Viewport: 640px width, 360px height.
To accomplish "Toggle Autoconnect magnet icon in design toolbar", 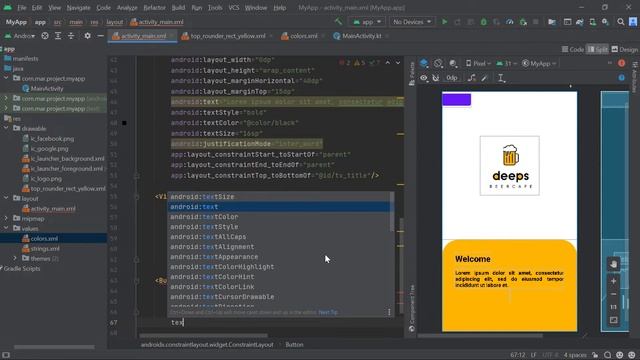I will (436, 78).
